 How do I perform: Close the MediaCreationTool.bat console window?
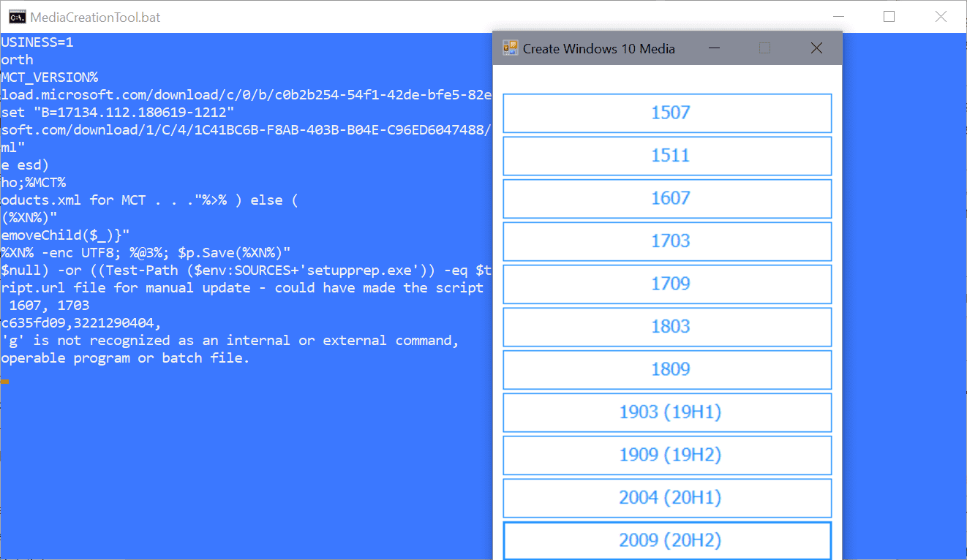pos(941,16)
